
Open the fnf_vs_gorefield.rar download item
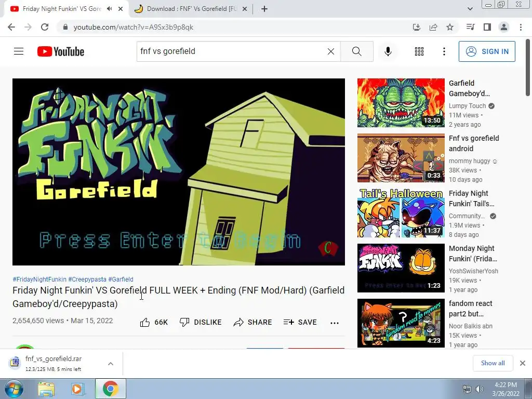coord(54,363)
